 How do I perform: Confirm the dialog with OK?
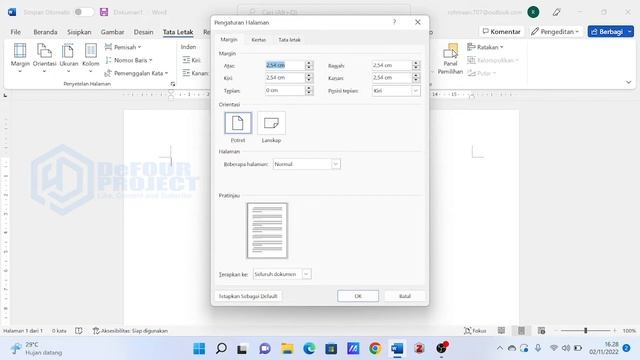358,296
